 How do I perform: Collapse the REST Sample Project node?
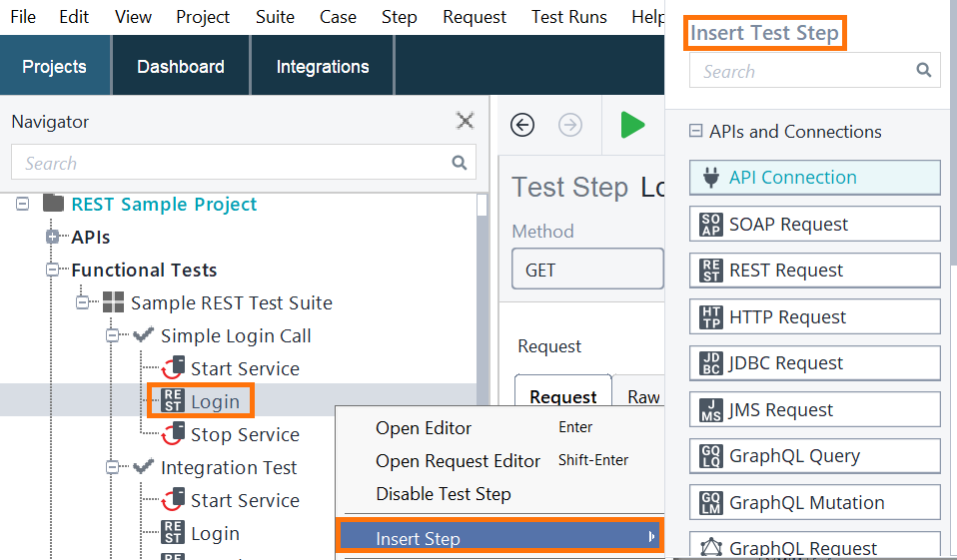point(23,204)
